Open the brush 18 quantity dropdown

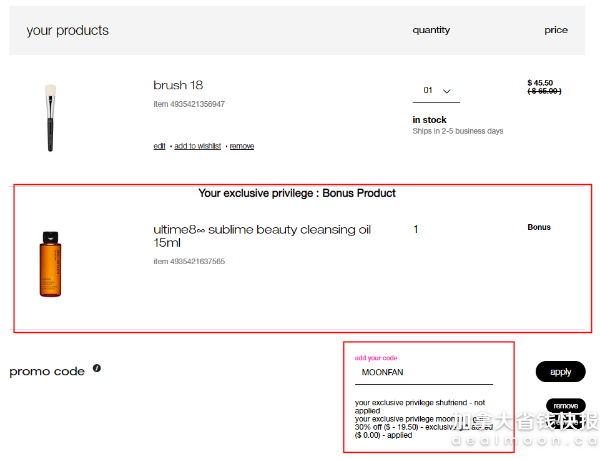[436, 91]
